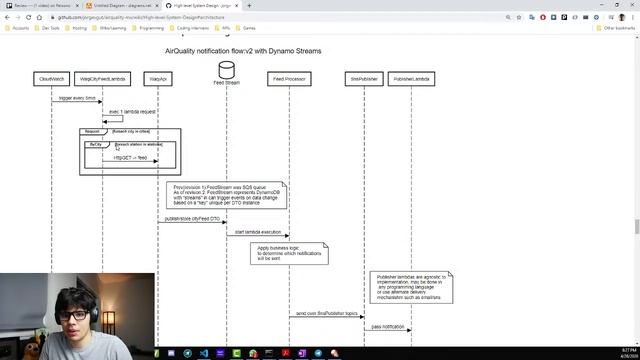Click the browser forward arrow

(x=18, y=18)
